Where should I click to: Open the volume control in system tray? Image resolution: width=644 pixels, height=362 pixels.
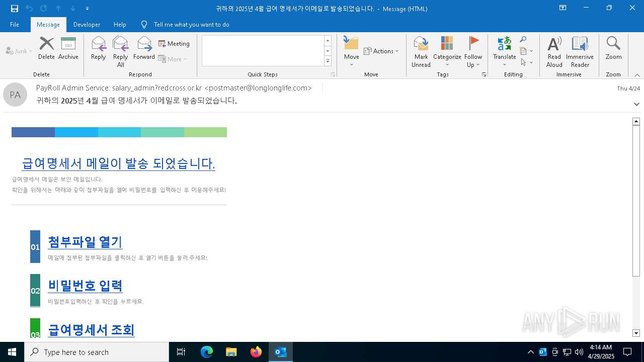click(x=579, y=352)
